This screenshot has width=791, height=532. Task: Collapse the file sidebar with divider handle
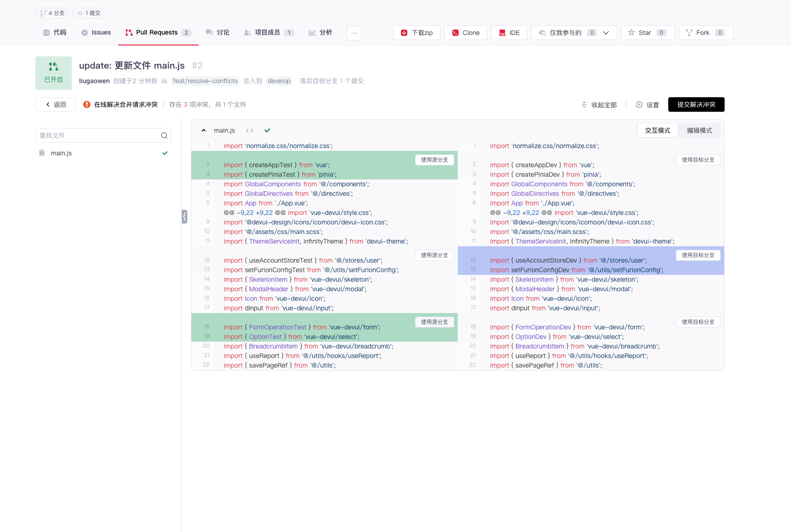(x=184, y=216)
